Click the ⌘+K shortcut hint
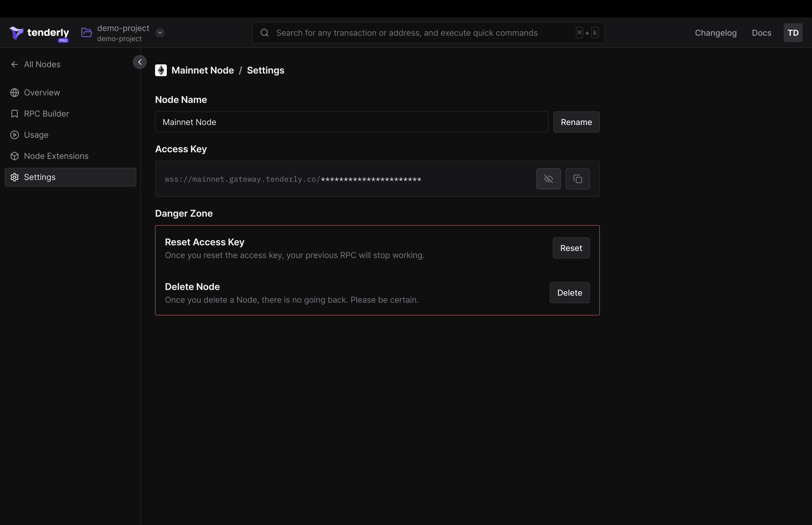This screenshot has width=812, height=525. coord(587,33)
